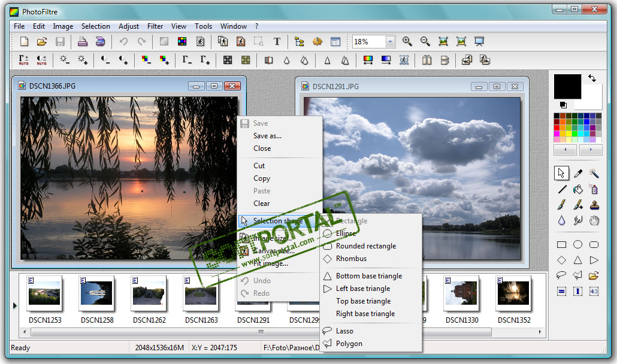Click the Auto levels icon
This screenshot has width=617, height=364.
tap(23, 60)
